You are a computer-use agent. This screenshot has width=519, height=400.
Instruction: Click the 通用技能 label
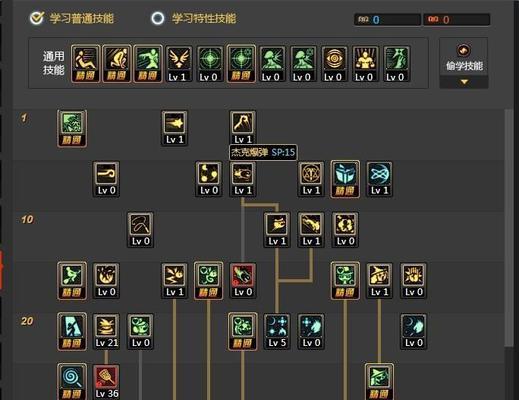[x=53, y=63]
